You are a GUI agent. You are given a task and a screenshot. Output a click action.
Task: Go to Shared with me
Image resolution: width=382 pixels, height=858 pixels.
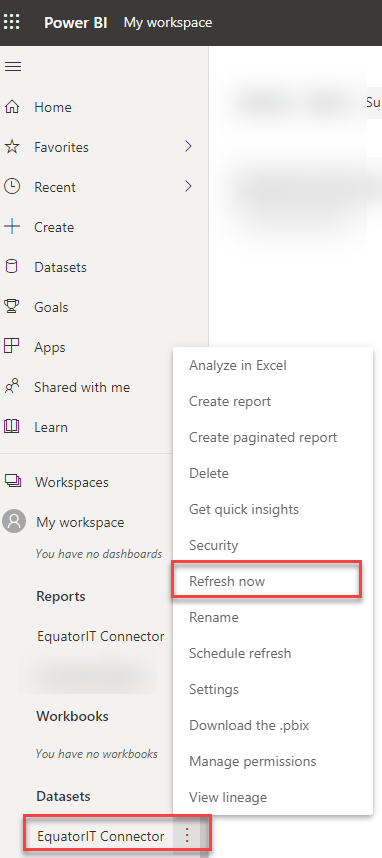point(82,387)
